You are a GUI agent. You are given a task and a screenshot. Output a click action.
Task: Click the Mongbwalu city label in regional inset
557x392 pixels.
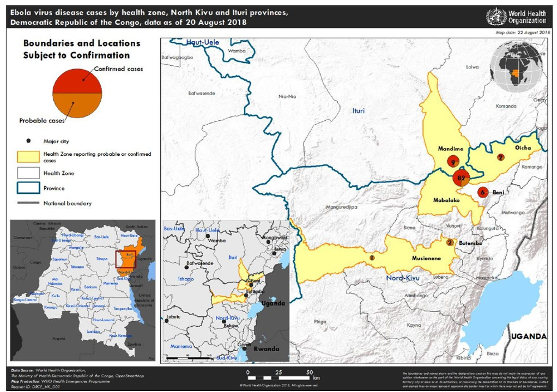pos(274,237)
